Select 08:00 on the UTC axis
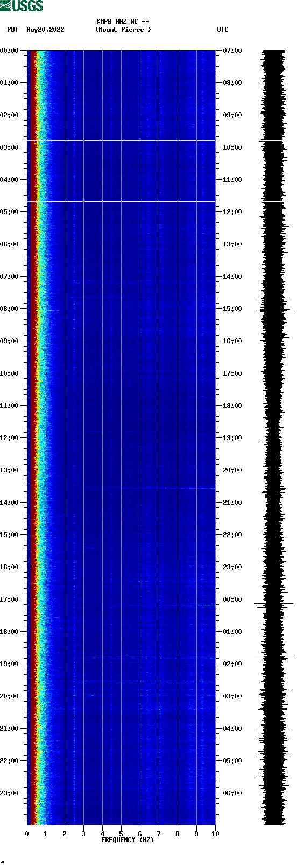The image size is (297, 868). point(232,83)
